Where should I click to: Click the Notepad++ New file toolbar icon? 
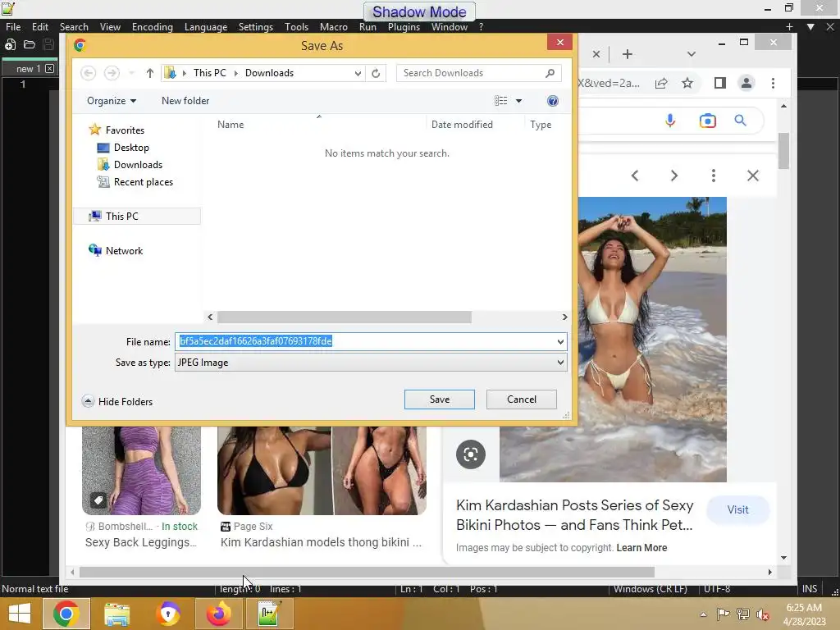(10, 45)
